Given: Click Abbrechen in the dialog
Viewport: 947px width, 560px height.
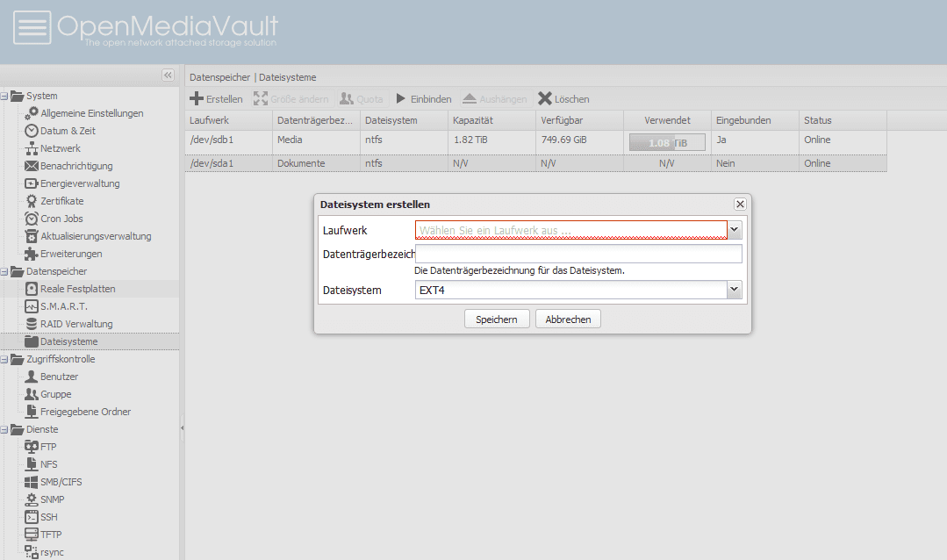Looking at the screenshot, I should tap(568, 319).
